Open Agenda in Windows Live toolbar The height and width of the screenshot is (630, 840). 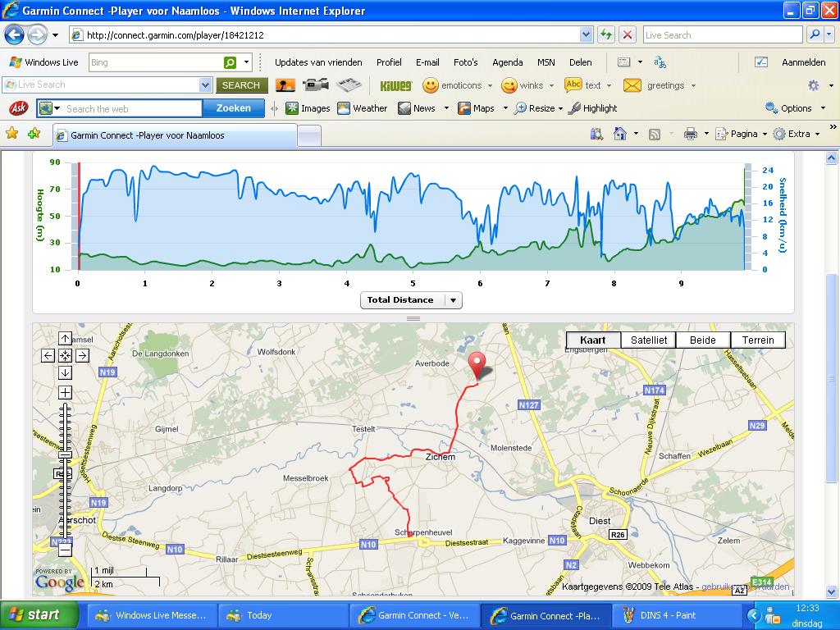[x=507, y=62]
